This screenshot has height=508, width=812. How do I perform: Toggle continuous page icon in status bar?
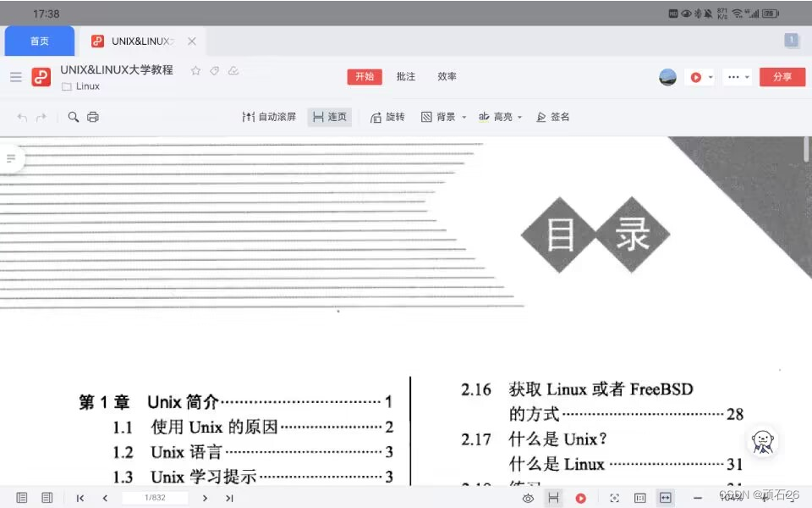pos(553,498)
